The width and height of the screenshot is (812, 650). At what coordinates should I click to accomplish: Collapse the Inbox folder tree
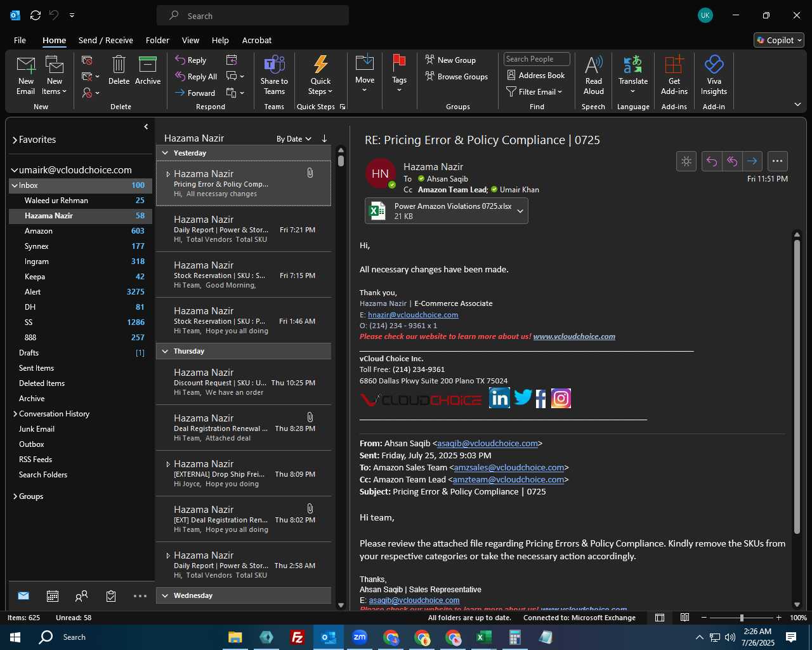(x=14, y=185)
